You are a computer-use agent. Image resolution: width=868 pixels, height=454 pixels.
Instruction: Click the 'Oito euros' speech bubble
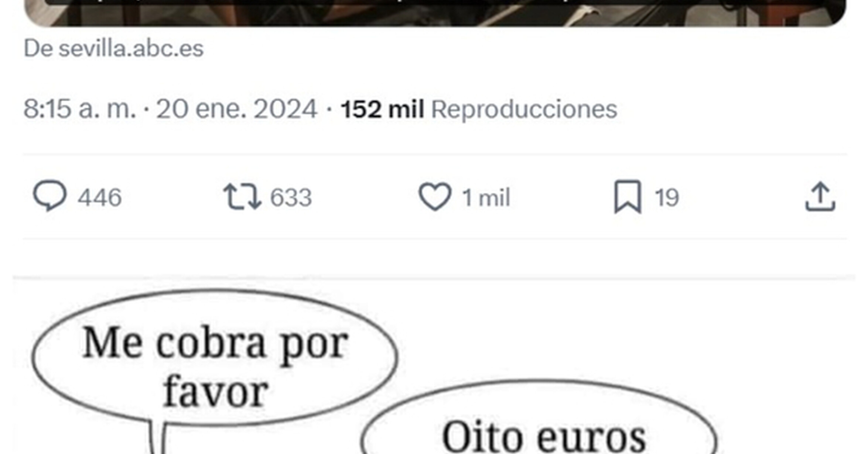(x=539, y=417)
